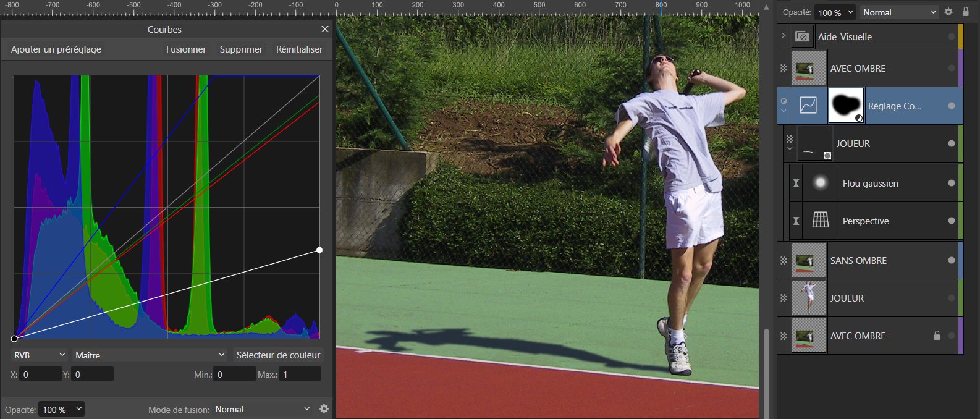980x419 pixels.
Task: Open Mode de fusion dropdown in Courbes
Action: click(262, 409)
